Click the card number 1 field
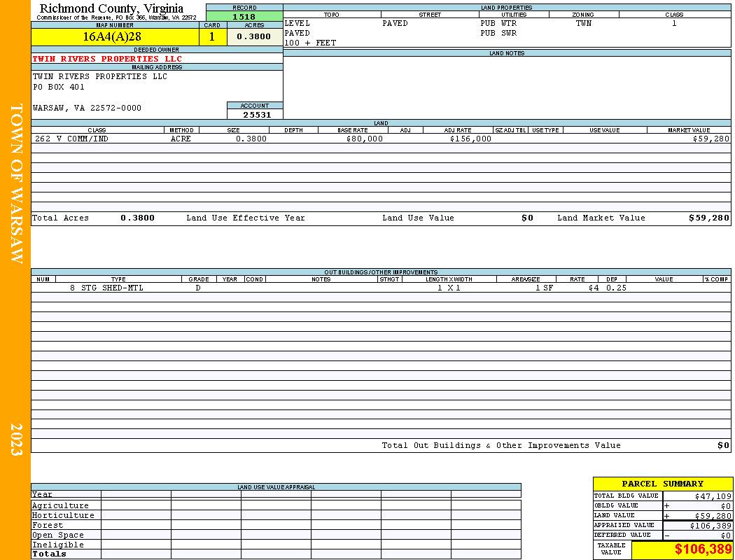The height and width of the screenshot is (560, 735). (212, 36)
